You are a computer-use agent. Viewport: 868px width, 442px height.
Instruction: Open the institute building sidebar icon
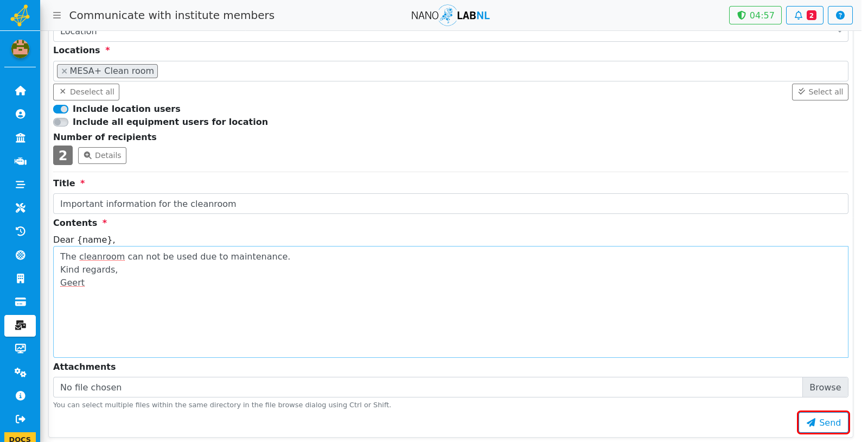(x=20, y=137)
